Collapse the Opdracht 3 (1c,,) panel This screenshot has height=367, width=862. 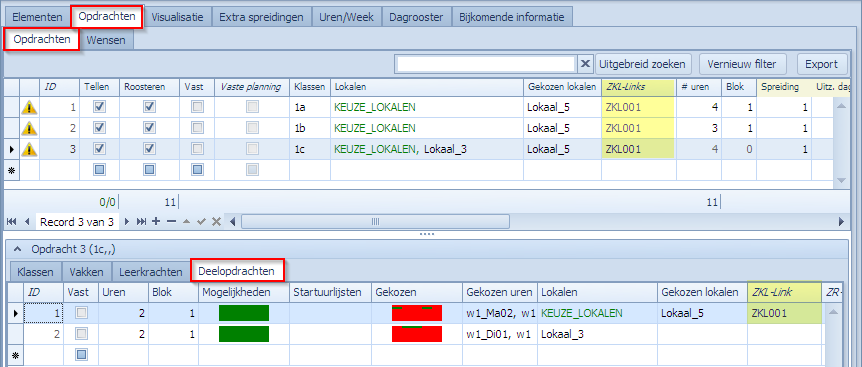tap(18, 249)
